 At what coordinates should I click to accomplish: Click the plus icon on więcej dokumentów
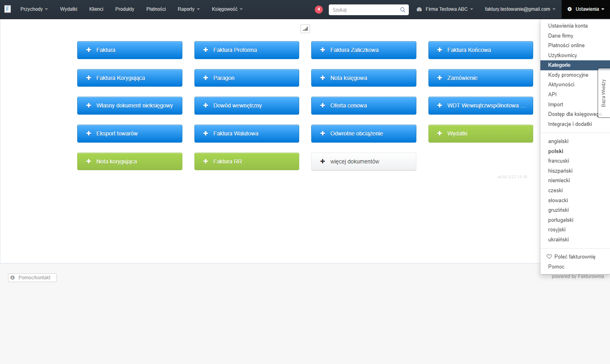323,161
